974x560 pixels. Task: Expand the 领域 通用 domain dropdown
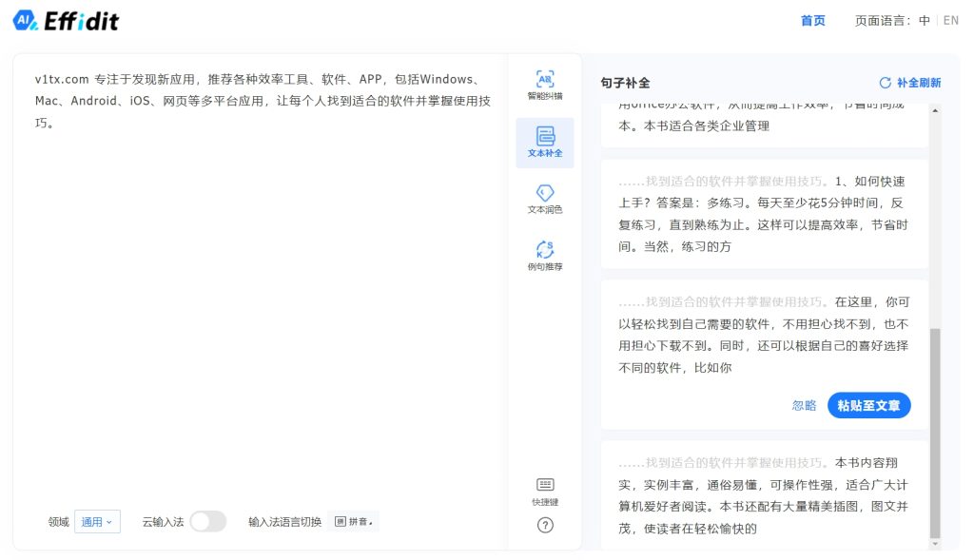[97, 521]
